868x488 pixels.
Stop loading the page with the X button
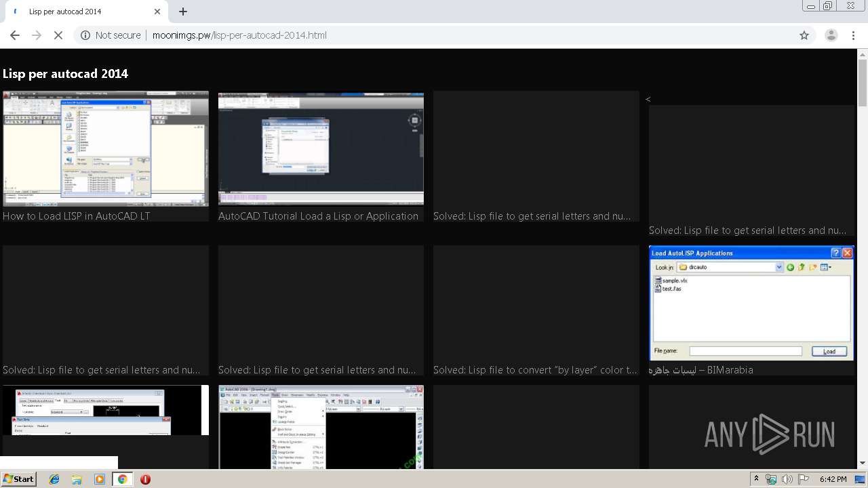point(58,35)
